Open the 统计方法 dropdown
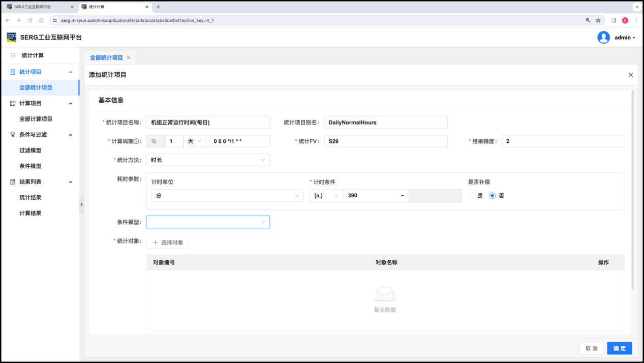Viewport: 644px width, 363px height. pos(207,160)
